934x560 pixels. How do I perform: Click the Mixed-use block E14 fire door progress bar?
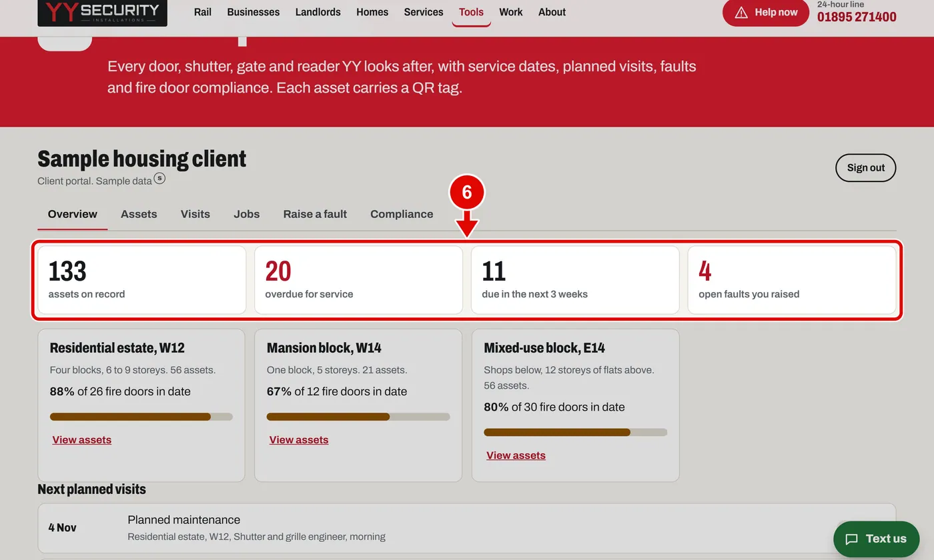pyautogui.click(x=575, y=433)
